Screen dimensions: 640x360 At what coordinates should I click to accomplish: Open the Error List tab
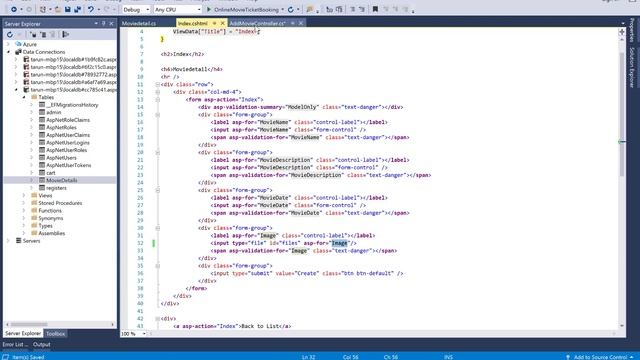point(15,344)
